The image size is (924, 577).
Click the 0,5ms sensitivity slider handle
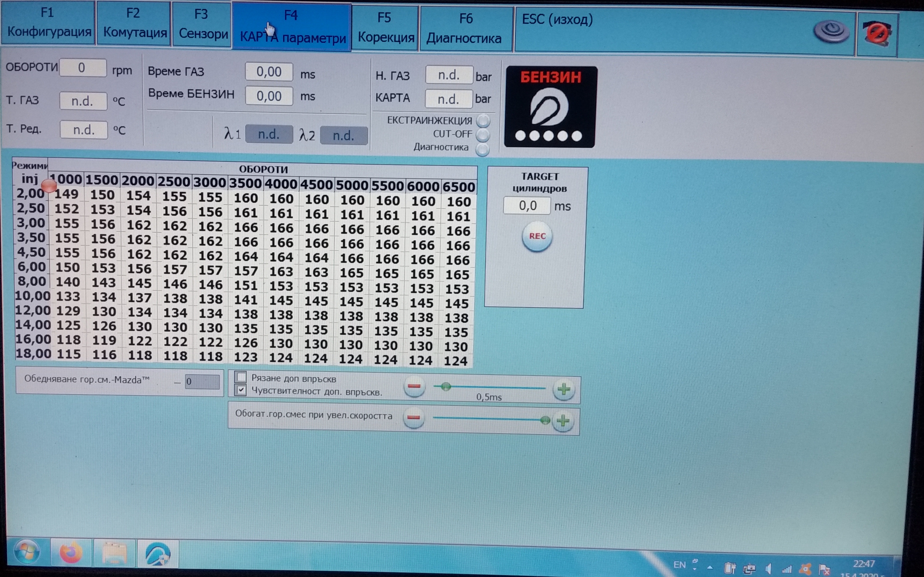click(446, 387)
